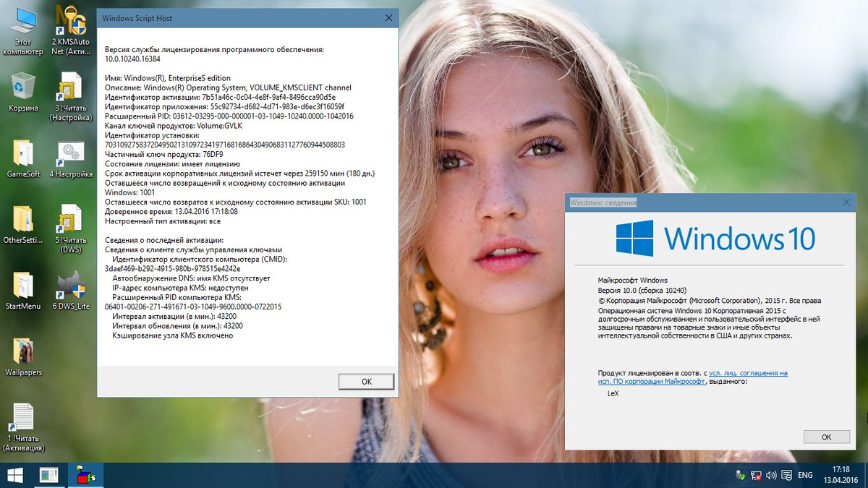Viewport: 868px width, 488px height.
Task: Click the safely remove hardware tray icon
Action: click(x=741, y=475)
